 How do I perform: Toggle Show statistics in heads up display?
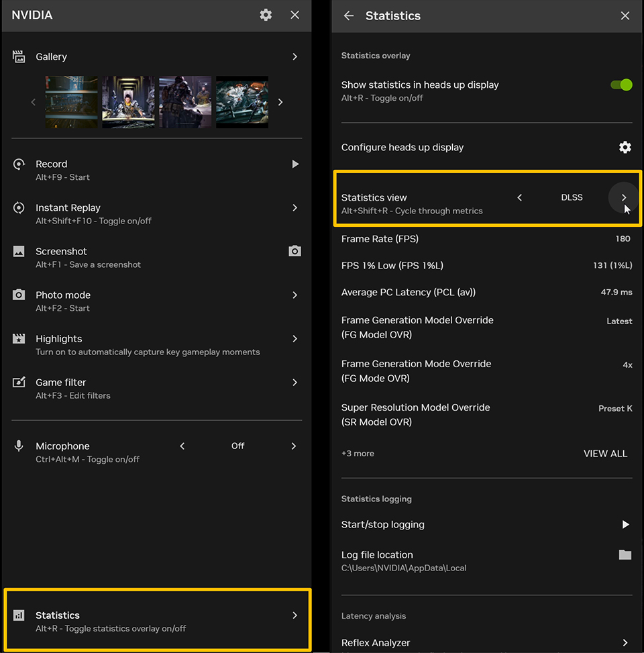pyautogui.click(x=621, y=85)
